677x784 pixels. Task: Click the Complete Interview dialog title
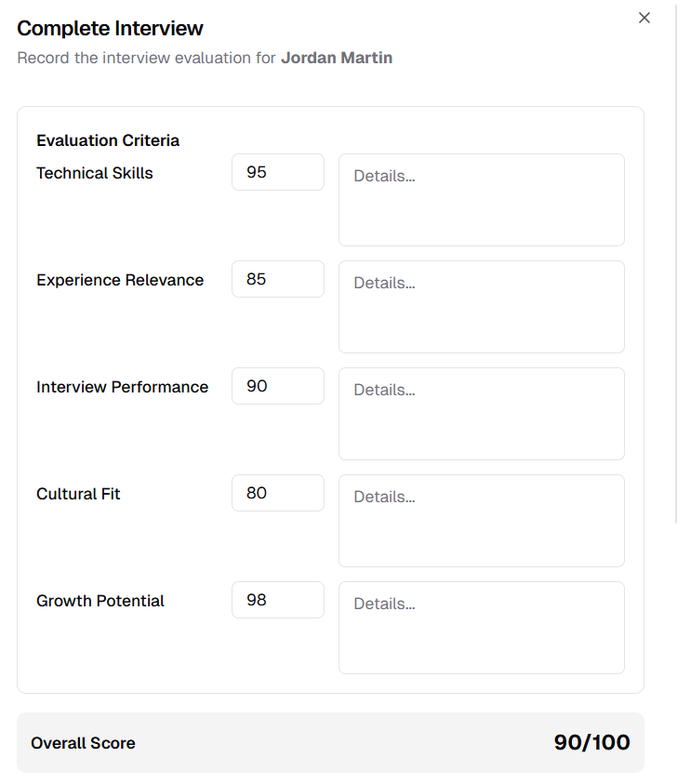click(x=110, y=29)
